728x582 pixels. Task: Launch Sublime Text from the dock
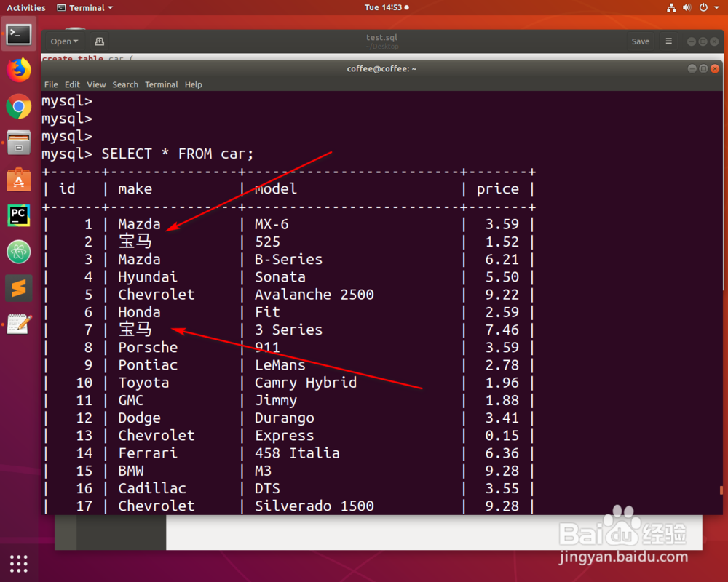pos(19,288)
